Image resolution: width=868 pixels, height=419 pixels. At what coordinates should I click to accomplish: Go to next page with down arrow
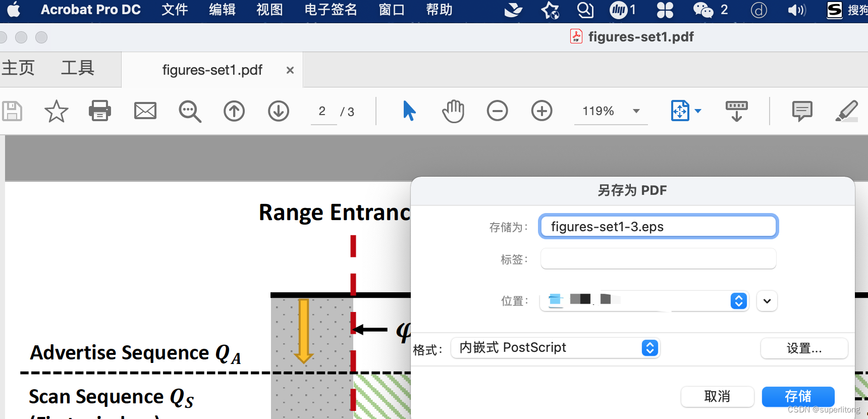pos(279,111)
